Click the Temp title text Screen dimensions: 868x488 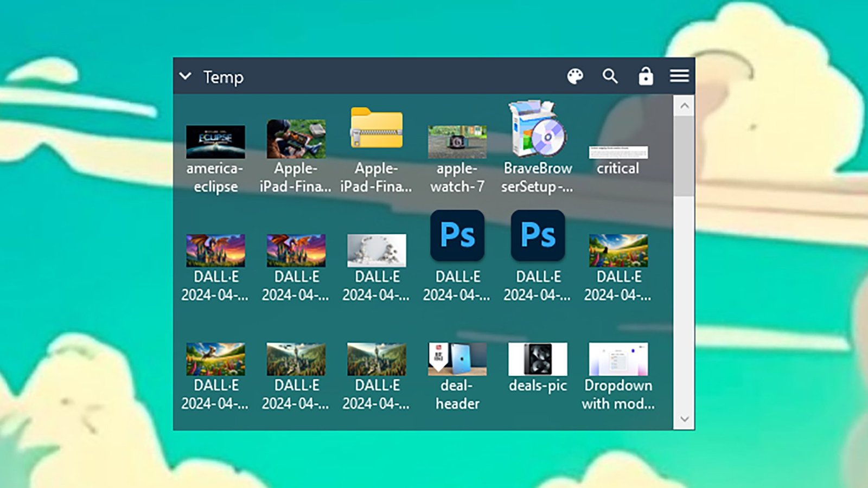[223, 77]
